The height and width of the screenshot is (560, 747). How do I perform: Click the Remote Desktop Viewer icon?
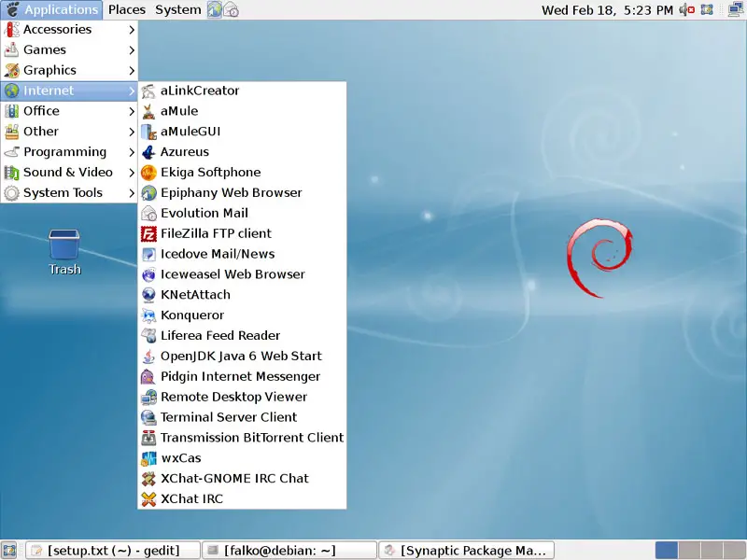pos(148,398)
